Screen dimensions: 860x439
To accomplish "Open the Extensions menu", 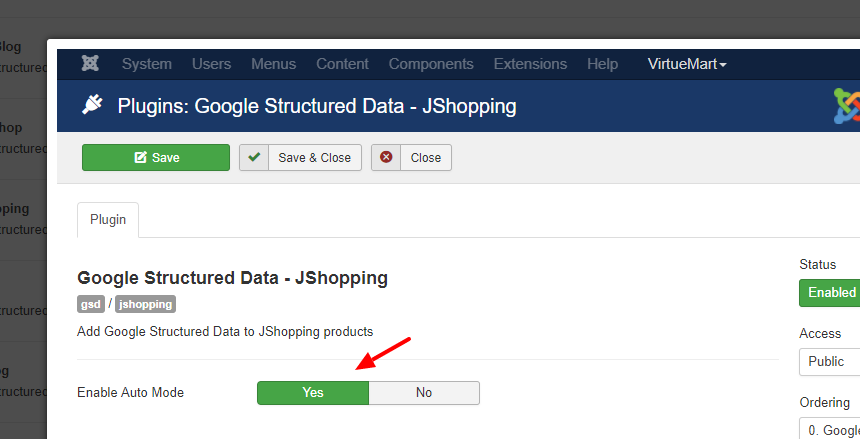I will pos(530,64).
